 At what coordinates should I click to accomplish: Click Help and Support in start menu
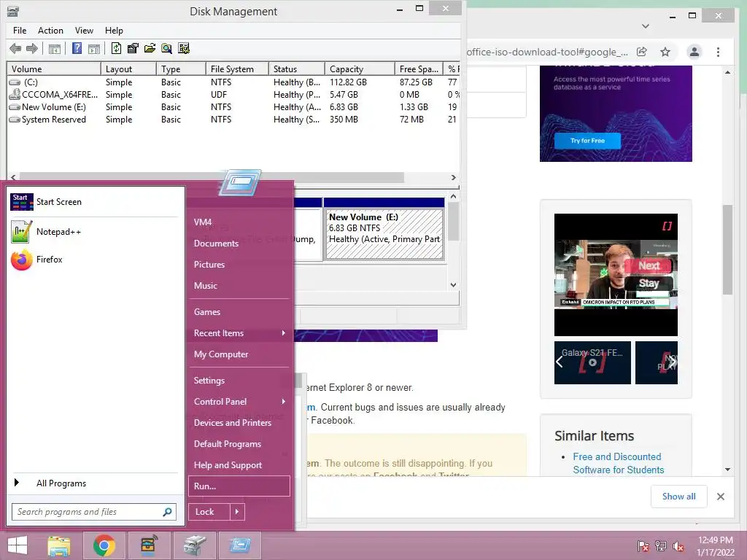click(x=228, y=465)
